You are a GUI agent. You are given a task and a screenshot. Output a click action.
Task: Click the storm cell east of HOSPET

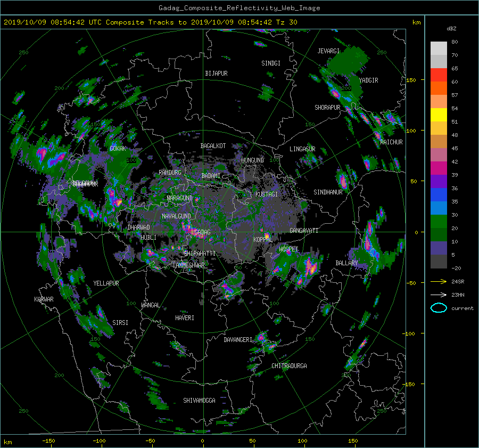pos(311,267)
